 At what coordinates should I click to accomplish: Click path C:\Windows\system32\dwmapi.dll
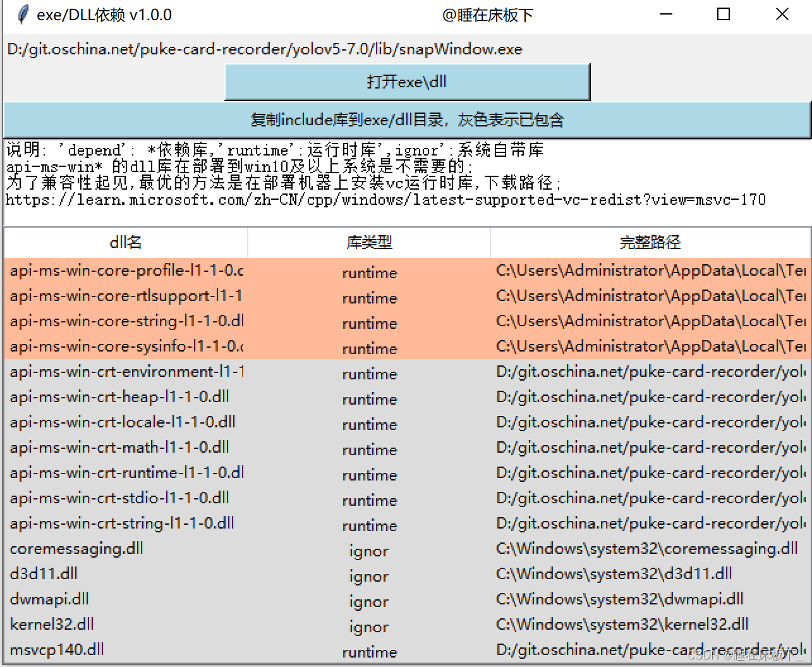click(620, 599)
